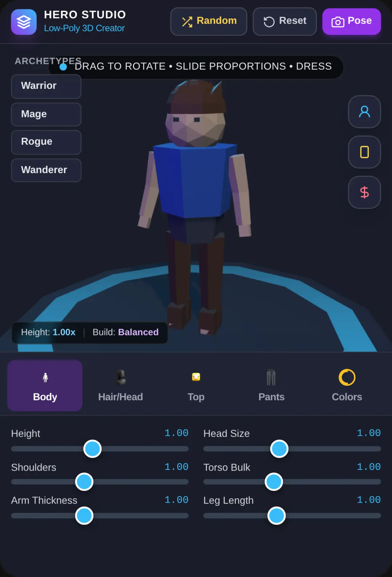The image size is (392, 577).
Task: Click the Hero Studio layers logo icon
Action: (24, 22)
